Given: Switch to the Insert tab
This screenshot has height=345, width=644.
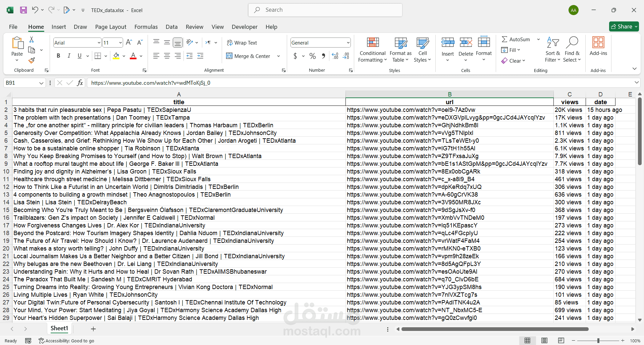Looking at the screenshot, I should [59, 27].
